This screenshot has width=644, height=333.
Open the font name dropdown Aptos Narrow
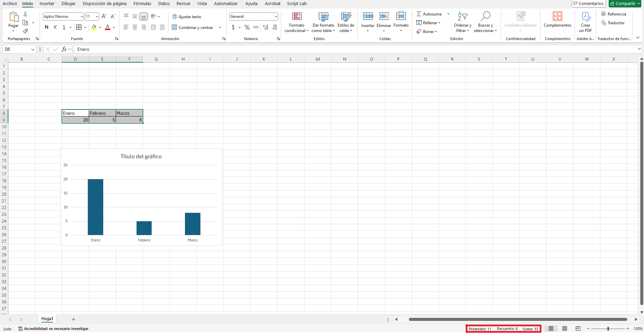click(x=81, y=16)
